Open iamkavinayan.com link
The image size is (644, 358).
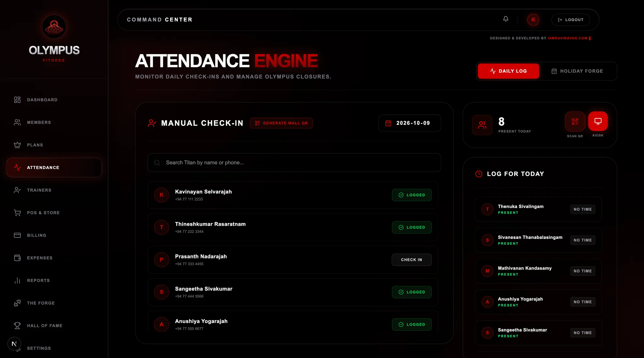(567, 38)
